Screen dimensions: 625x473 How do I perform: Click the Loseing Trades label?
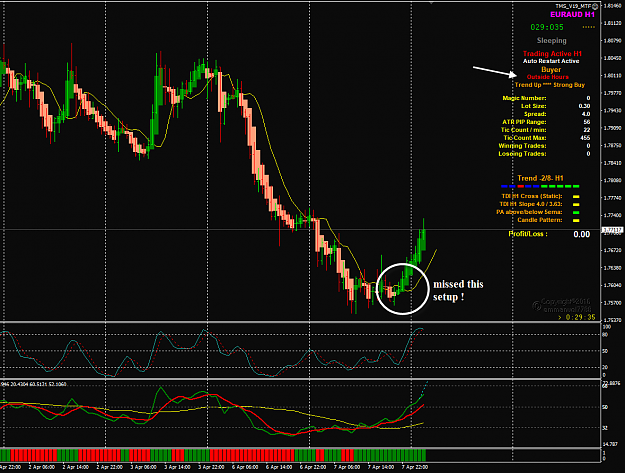522,154
